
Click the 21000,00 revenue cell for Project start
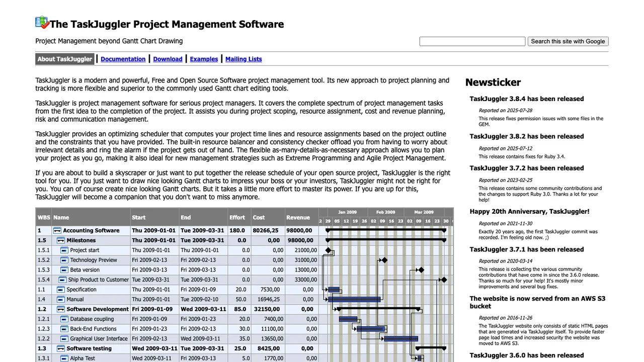pos(301,250)
